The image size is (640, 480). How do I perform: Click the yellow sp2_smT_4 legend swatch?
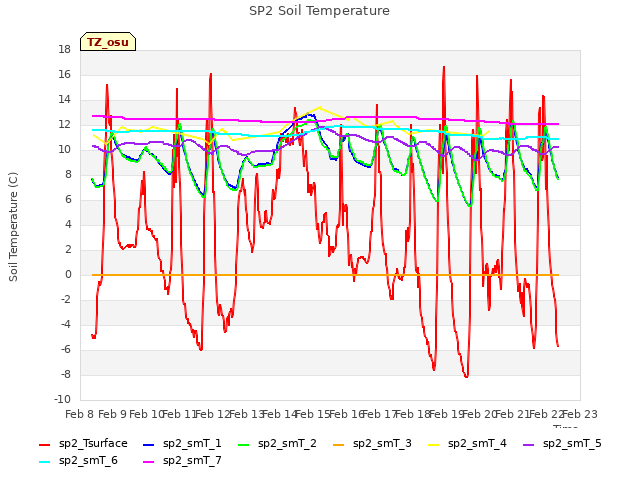[x=433, y=444]
